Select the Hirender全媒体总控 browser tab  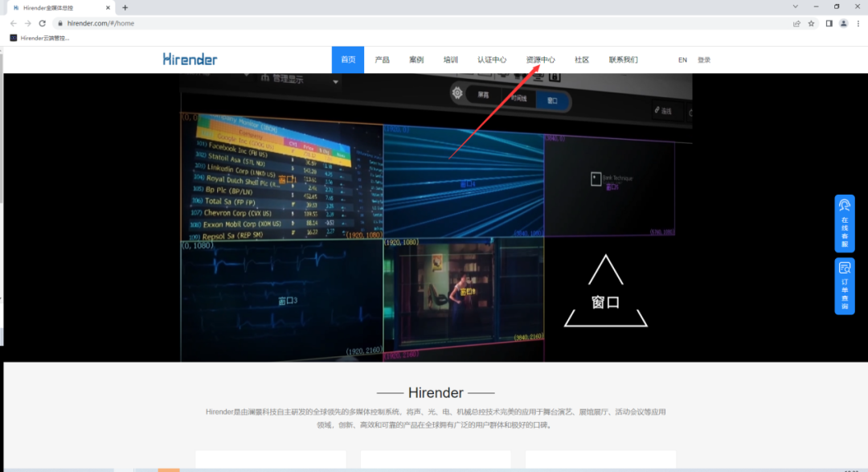click(x=61, y=8)
